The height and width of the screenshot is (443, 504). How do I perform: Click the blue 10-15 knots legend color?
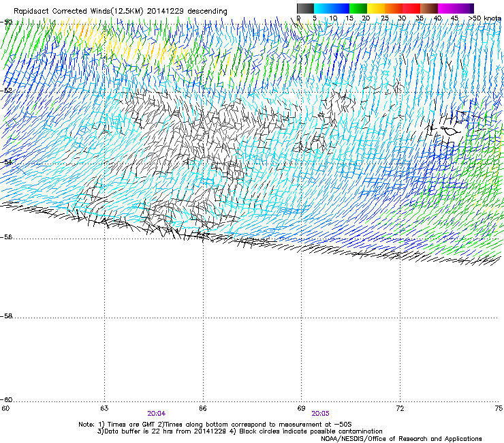tap(341, 8)
